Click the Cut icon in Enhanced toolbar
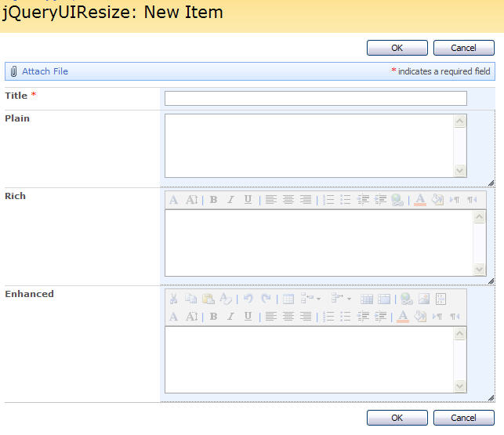This screenshot has width=504, height=435. point(173,299)
